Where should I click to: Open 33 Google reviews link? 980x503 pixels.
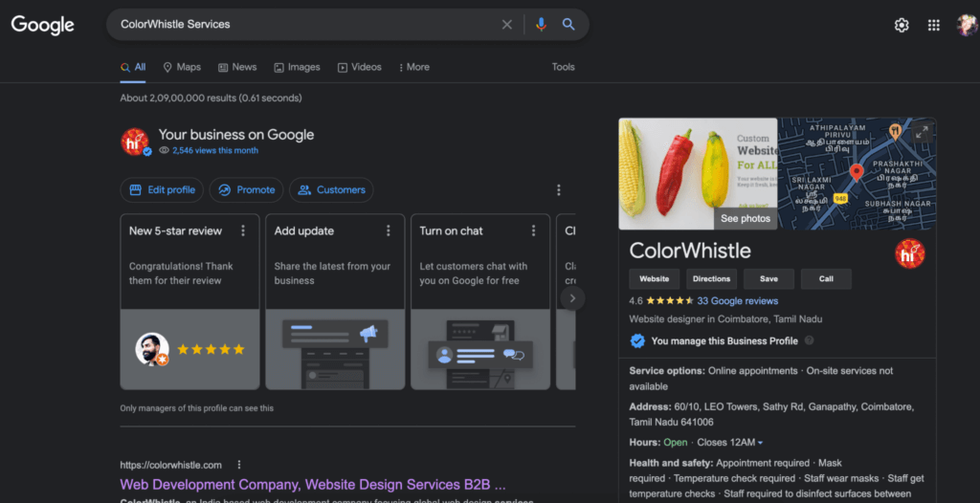[x=738, y=300]
